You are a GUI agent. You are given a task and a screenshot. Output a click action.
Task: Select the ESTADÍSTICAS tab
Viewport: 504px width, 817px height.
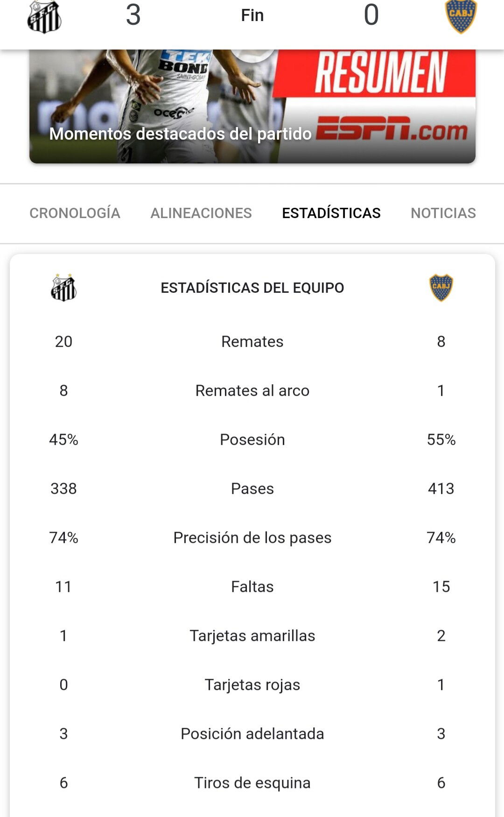331,213
